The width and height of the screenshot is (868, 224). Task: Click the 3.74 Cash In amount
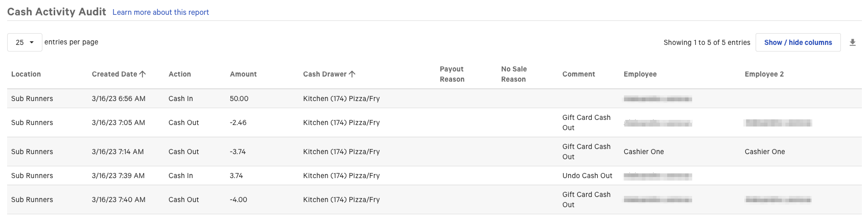(236, 176)
